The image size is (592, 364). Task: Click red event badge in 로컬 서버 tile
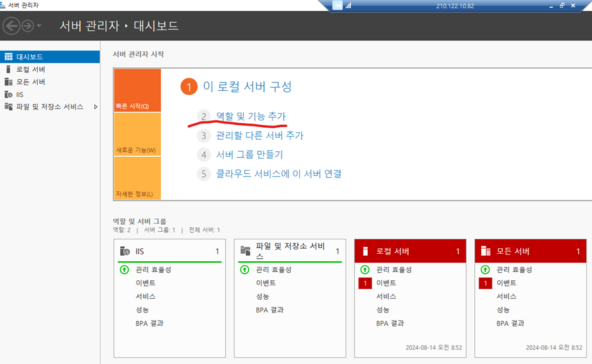364,283
